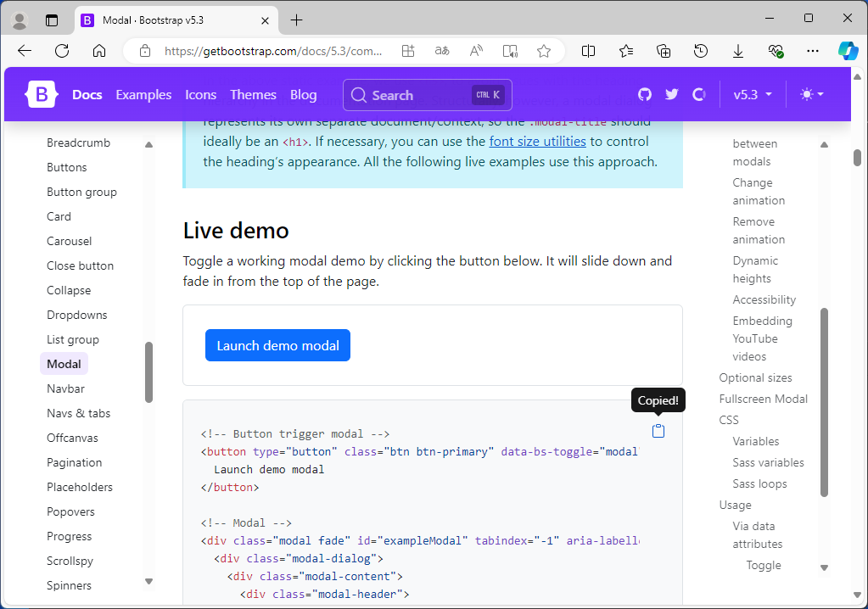Refresh the page
The height and width of the screenshot is (609, 868).
62,51
